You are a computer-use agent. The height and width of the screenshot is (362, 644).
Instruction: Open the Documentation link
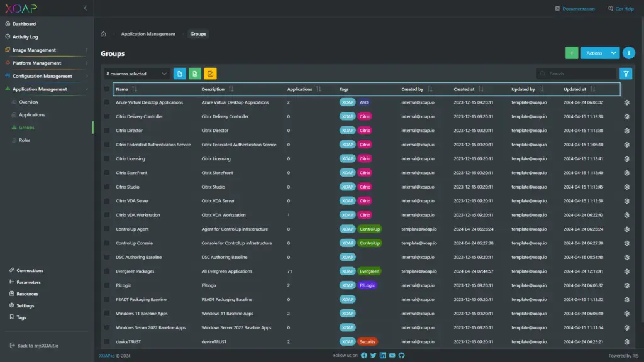[x=575, y=9]
